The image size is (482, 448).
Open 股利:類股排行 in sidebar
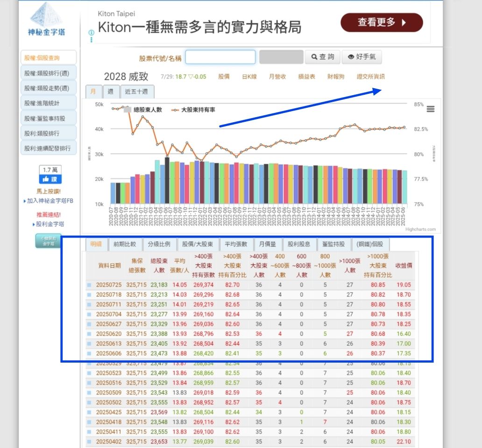[49, 133]
